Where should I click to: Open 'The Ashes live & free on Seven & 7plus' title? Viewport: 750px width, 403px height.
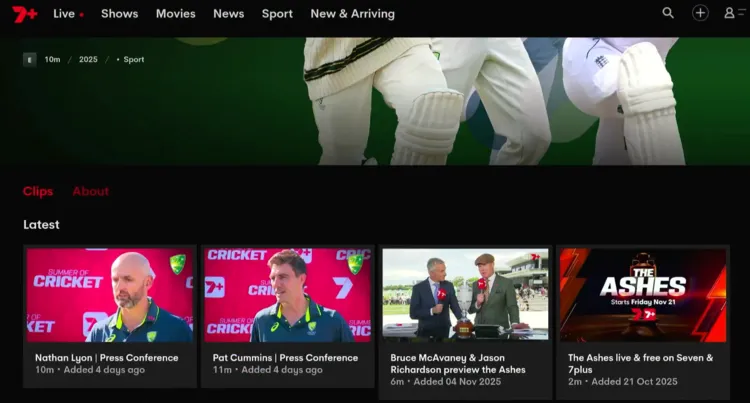click(x=640, y=364)
